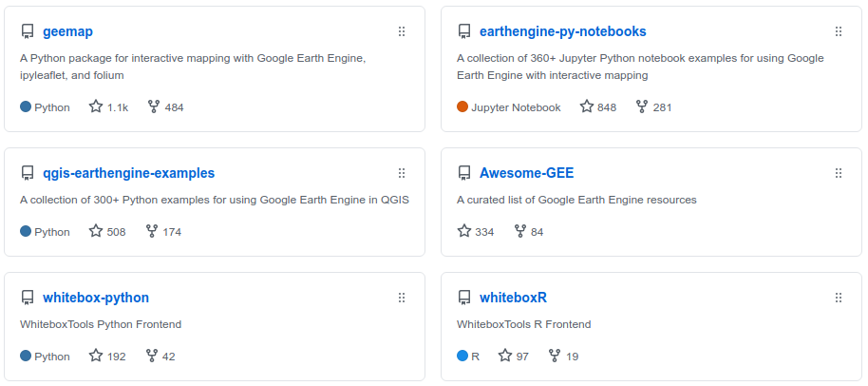Click the drag handle on whitebox-python card
The width and height of the screenshot is (868, 386).
click(402, 298)
